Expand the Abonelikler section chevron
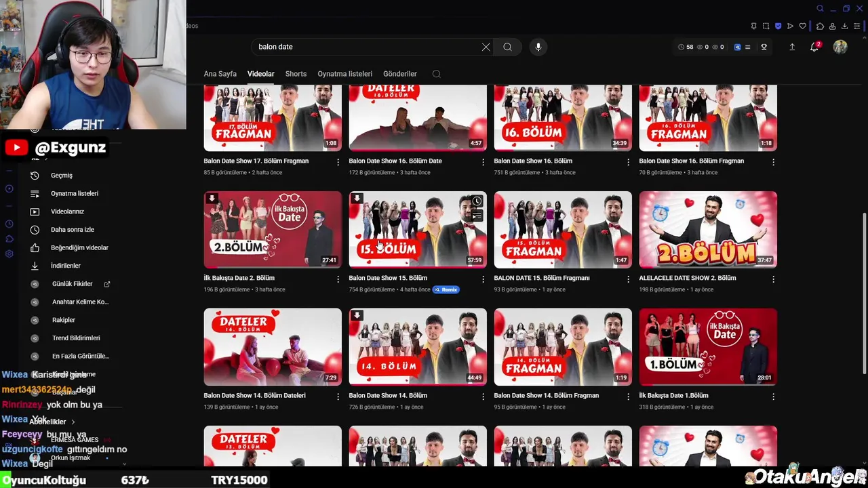868x488 pixels. 73,422
